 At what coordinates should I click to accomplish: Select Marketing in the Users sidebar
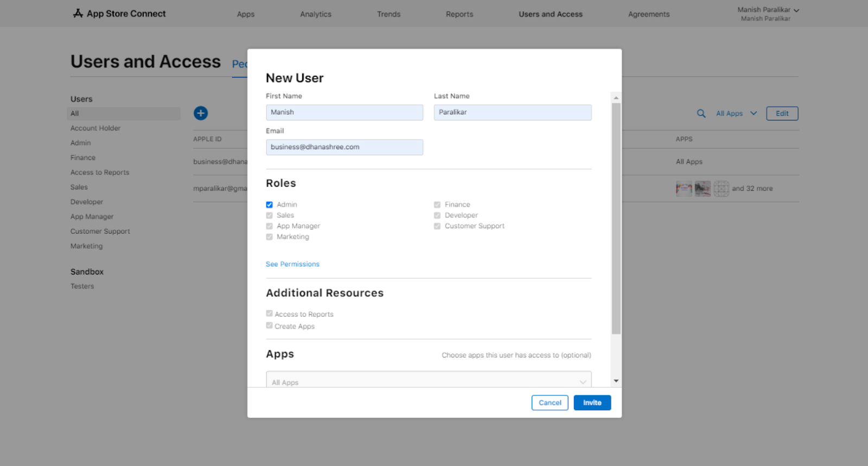[87, 246]
